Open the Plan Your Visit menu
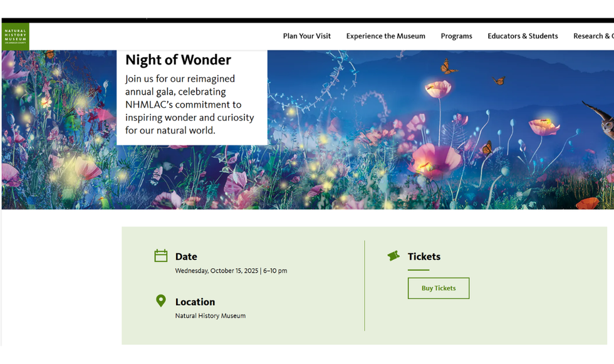This screenshot has width=614, height=364. [x=307, y=36]
